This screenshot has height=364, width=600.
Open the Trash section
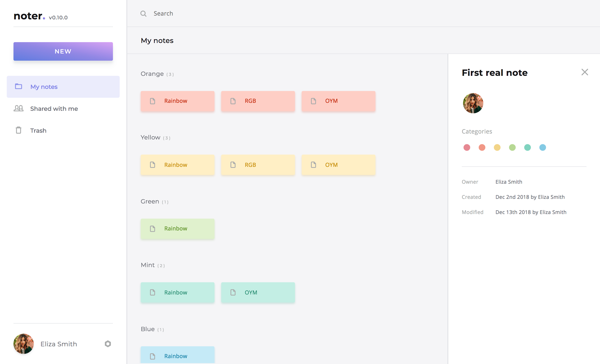point(38,131)
